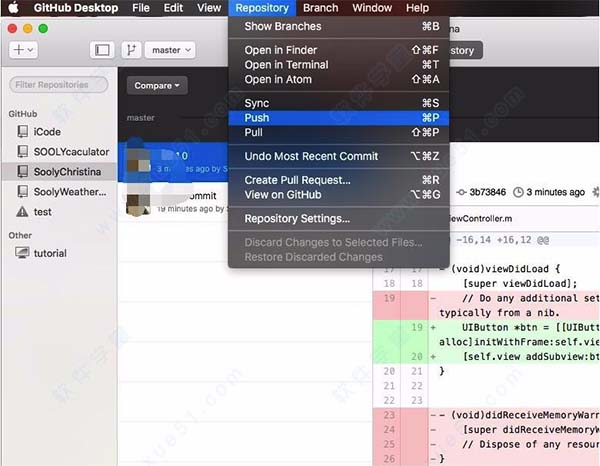Open the plus add-repository dropdown

23,50
